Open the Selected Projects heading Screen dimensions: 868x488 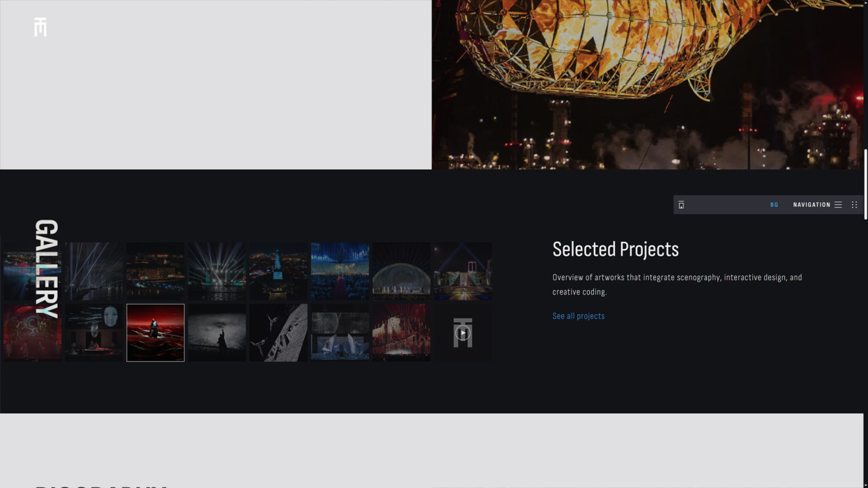pyautogui.click(x=615, y=250)
